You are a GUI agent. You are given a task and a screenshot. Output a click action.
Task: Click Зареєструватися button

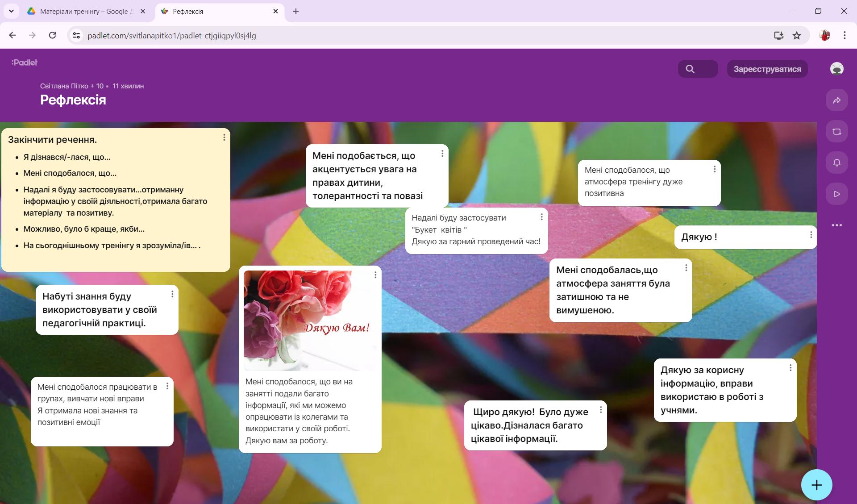[x=767, y=69]
